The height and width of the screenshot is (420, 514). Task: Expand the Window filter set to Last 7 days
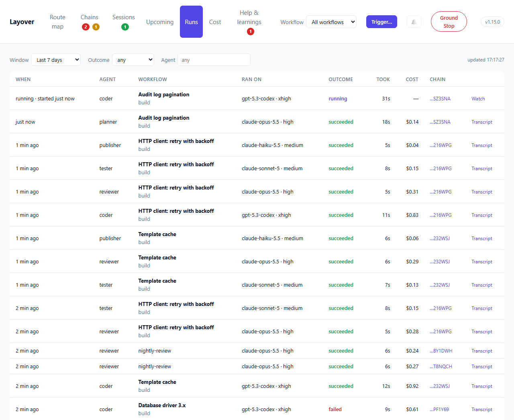56,60
